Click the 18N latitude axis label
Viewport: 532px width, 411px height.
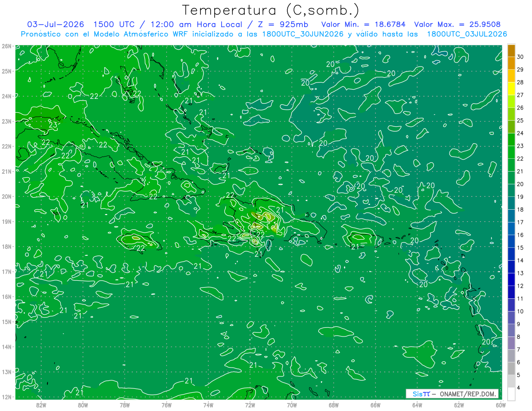[6, 247]
